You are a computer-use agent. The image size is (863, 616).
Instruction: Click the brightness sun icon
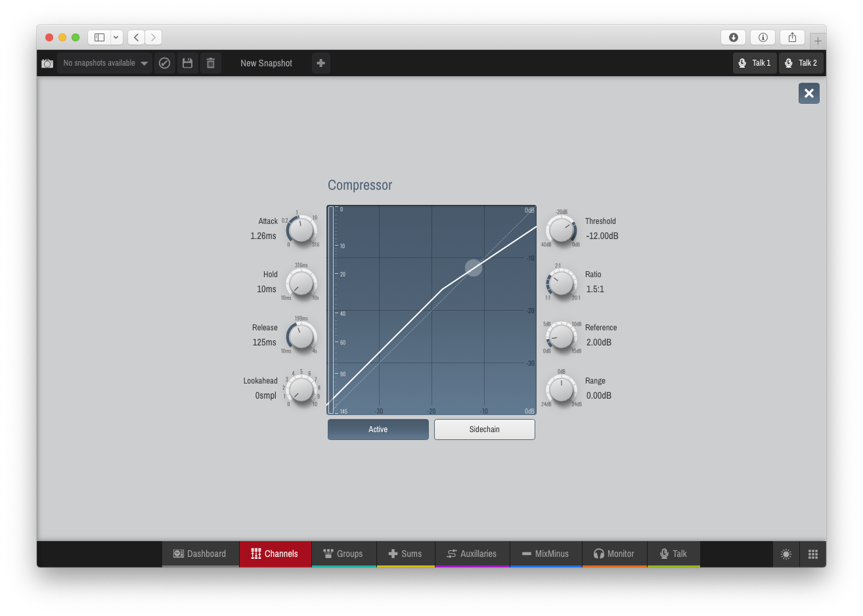pos(786,554)
